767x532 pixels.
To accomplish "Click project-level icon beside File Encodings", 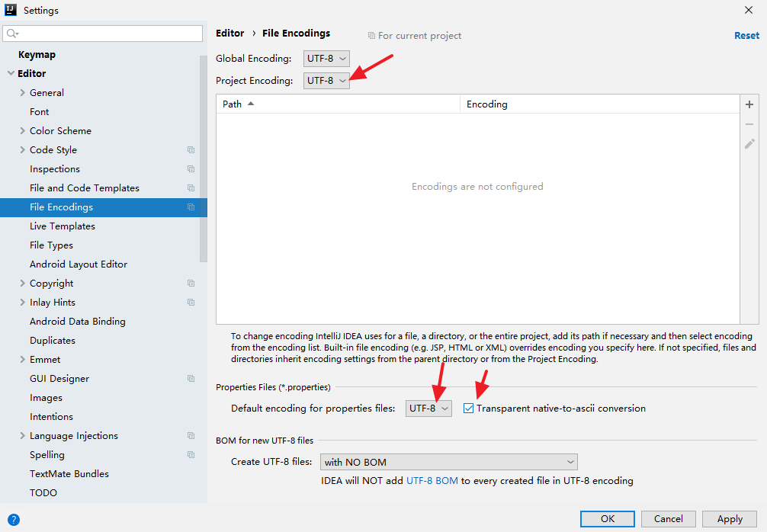I will click(x=191, y=207).
